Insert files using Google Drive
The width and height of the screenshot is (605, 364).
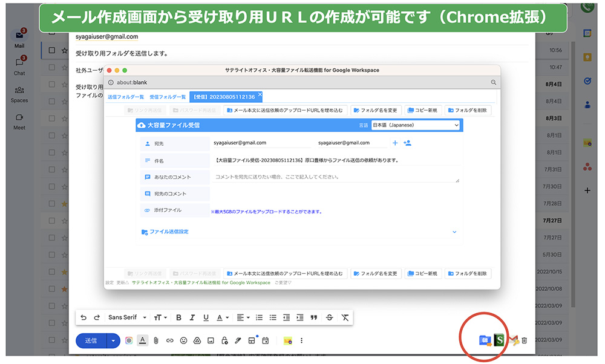197,340
